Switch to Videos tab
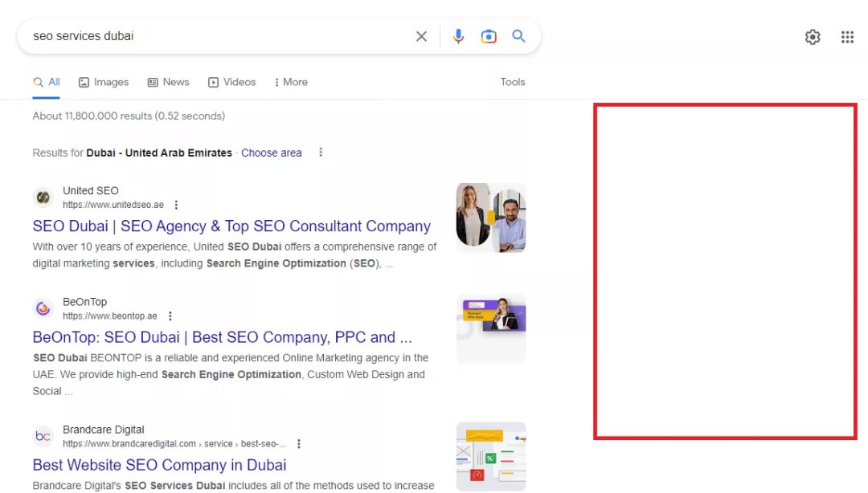Viewport: 868px width, 493px height. coord(232,82)
